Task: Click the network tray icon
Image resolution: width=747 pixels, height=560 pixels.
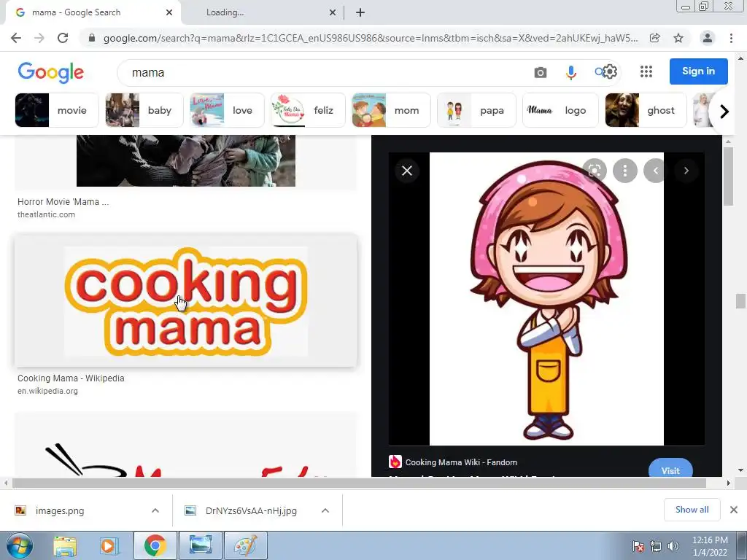Action: (656, 546)
